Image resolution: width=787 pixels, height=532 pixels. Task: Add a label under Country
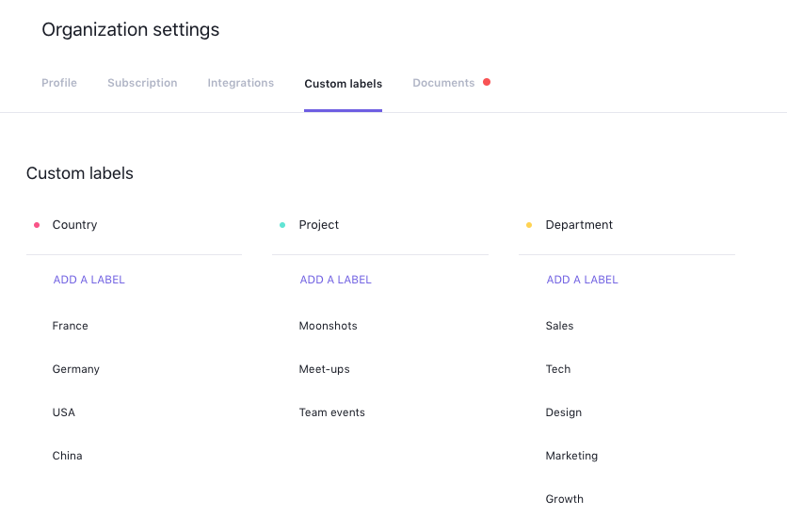tap(89, 280)
